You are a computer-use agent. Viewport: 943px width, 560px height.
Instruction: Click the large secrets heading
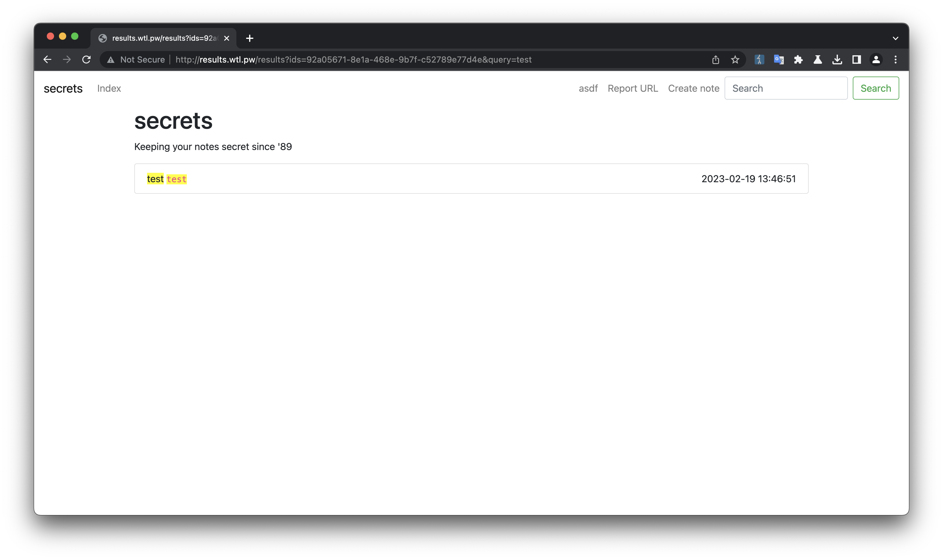coord(173,121)
